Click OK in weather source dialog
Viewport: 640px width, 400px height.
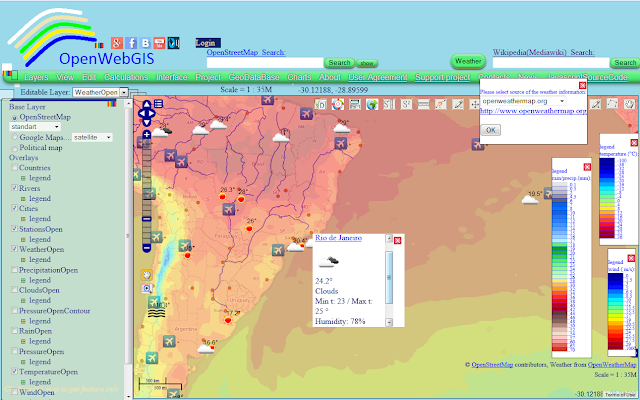click(x=491, y=130)
